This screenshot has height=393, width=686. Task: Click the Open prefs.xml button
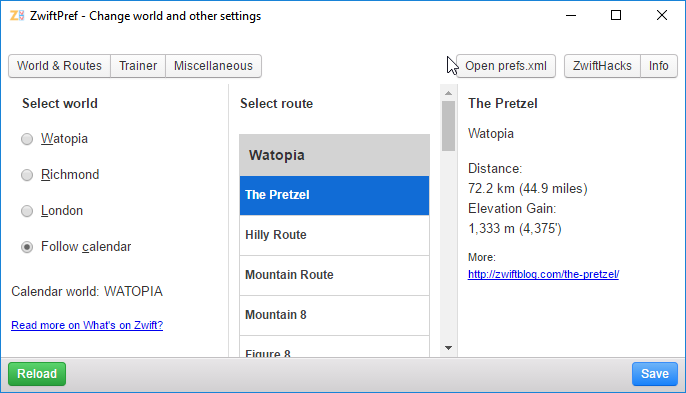click(x=506, y=66)
